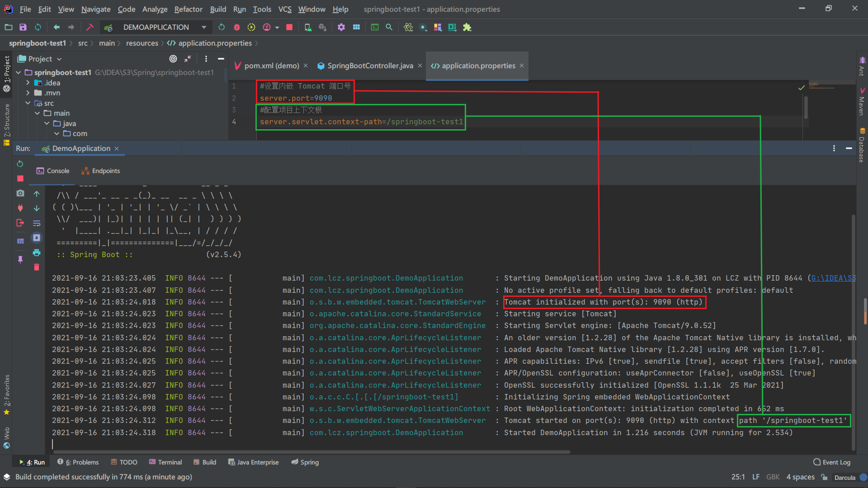The height and width of the screenshot is (488, 868).
Task: Click the console vertical scrollbar
Action: pos(853,332)
